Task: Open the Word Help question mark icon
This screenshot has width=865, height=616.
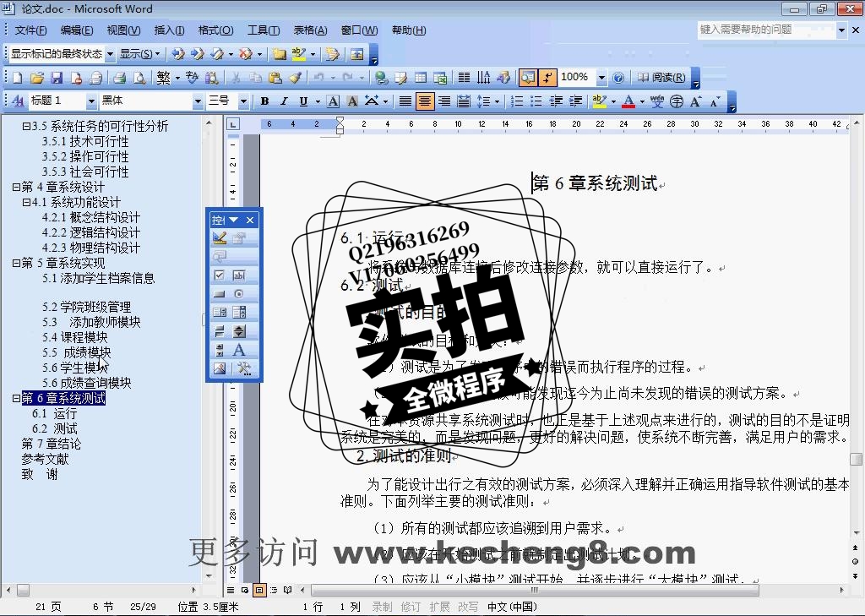Action: pos(618,78)
